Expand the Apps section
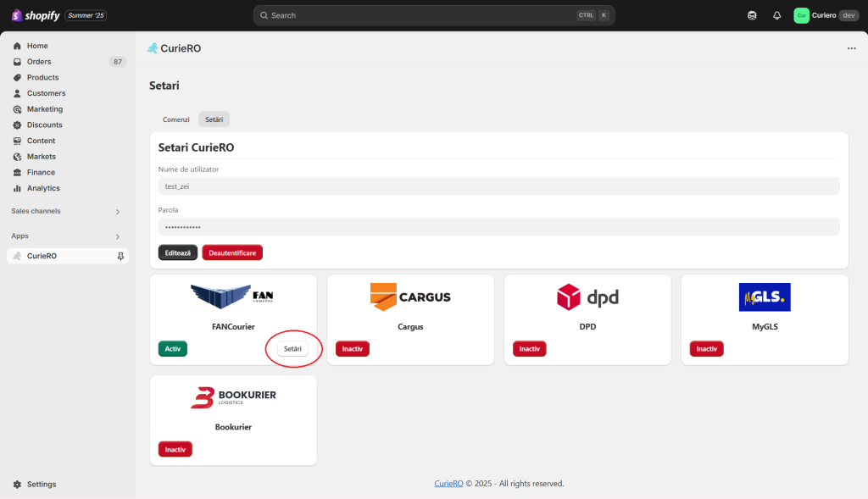The width and height of the screenshot is (868, 499). point(117,236)
